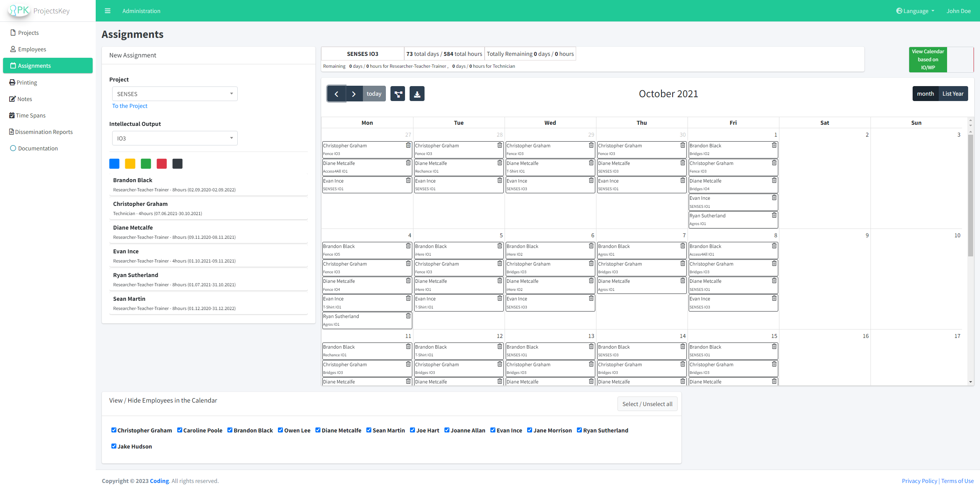Delete Brandon Black's Bridges IO2 entry on Oct 1

coord(774,145)
